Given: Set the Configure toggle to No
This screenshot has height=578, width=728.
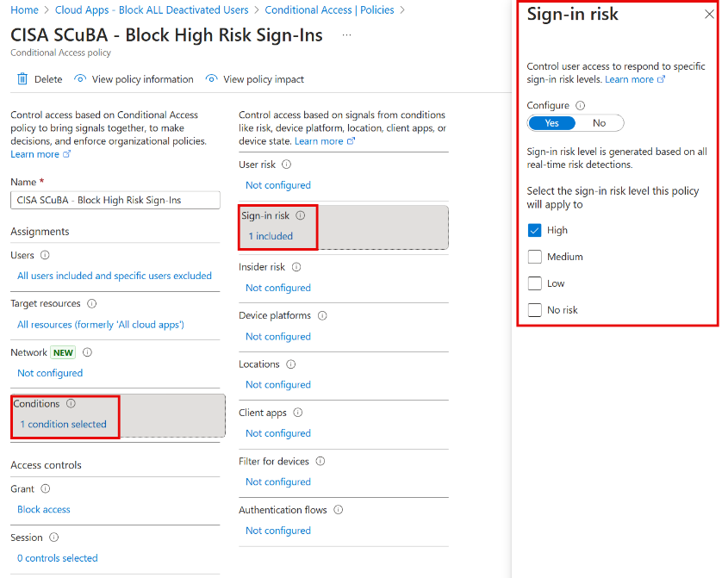Looking at the screenshot, I should tap(599, 122).
